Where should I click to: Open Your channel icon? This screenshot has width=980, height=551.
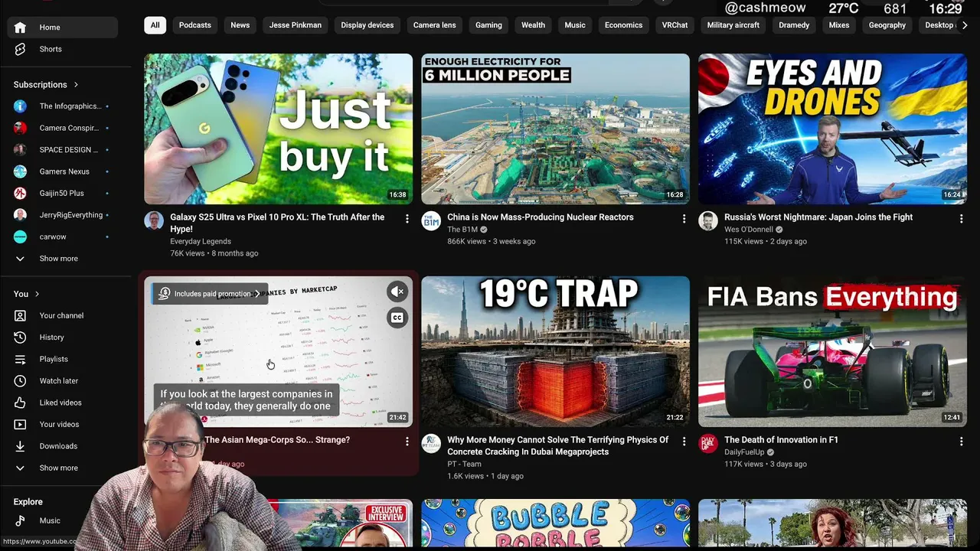click(21, 315)
